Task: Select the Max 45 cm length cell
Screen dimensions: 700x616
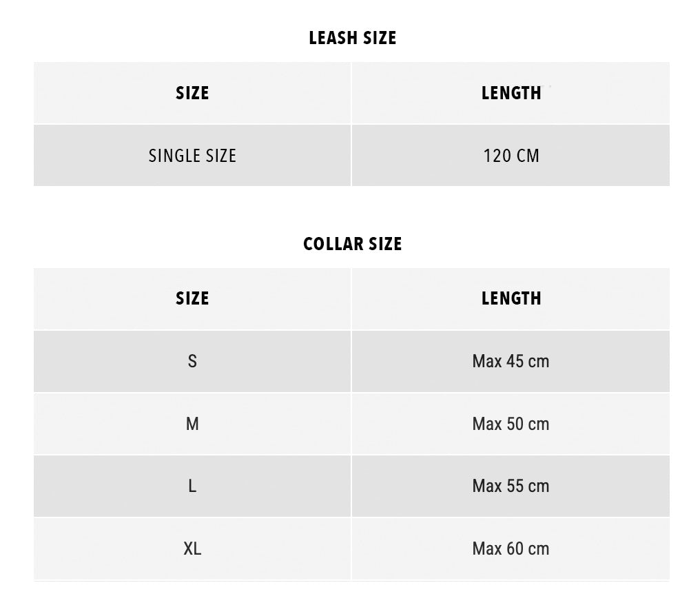Action: coord(511,361)
